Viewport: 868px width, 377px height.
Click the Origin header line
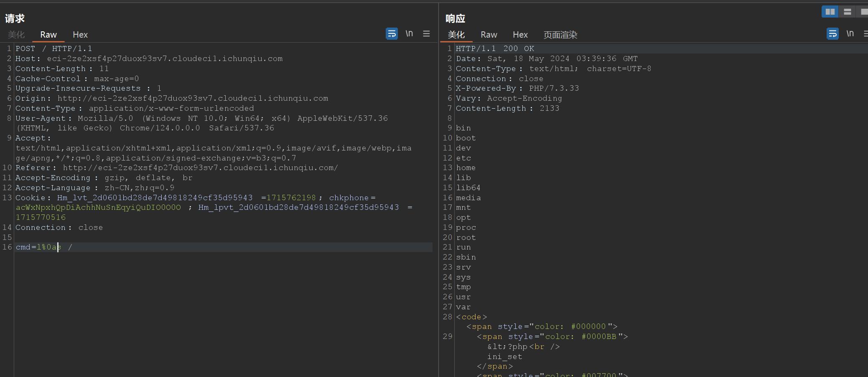172,98
